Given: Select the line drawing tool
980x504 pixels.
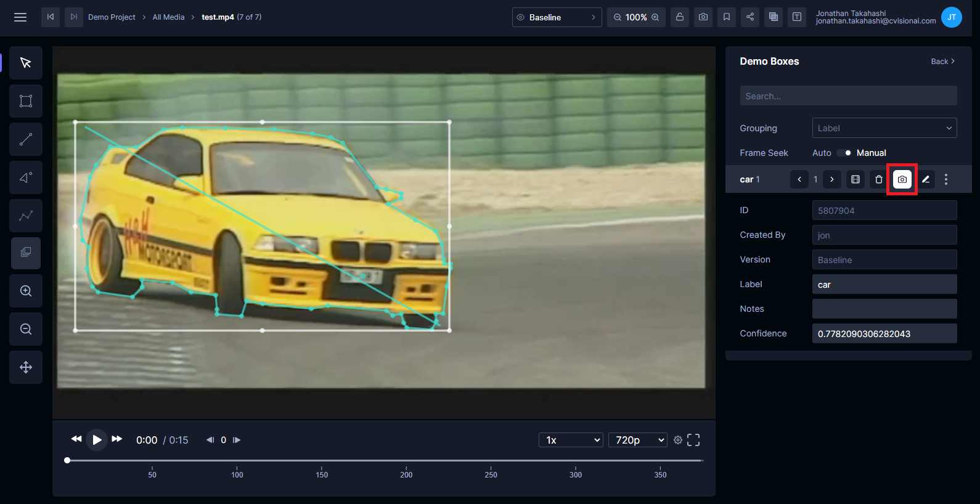Looking at the screenshot, I should pyautogui.click(x=26, y=139).
